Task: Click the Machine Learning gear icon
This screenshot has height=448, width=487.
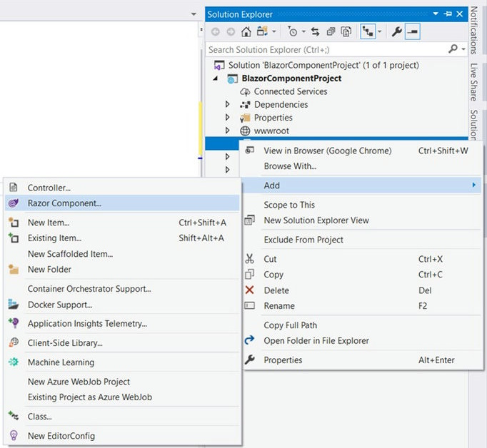Action: pyautogui.click(x=14, y=362)
